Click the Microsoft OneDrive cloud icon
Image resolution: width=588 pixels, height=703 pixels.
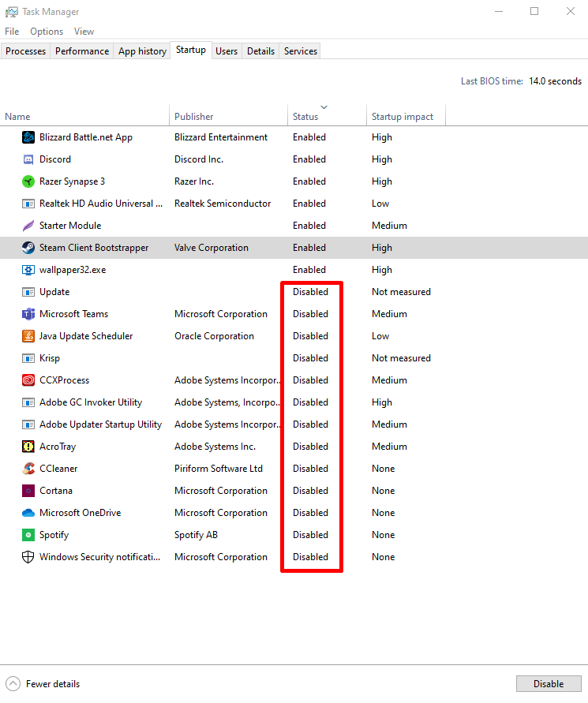(28, 513)
